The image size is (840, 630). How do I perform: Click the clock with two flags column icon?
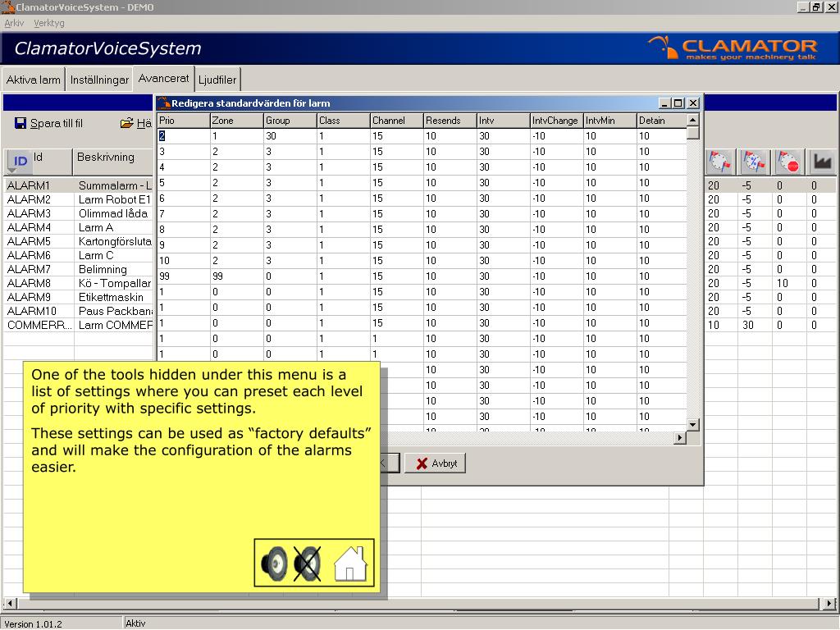click(719, 162)
